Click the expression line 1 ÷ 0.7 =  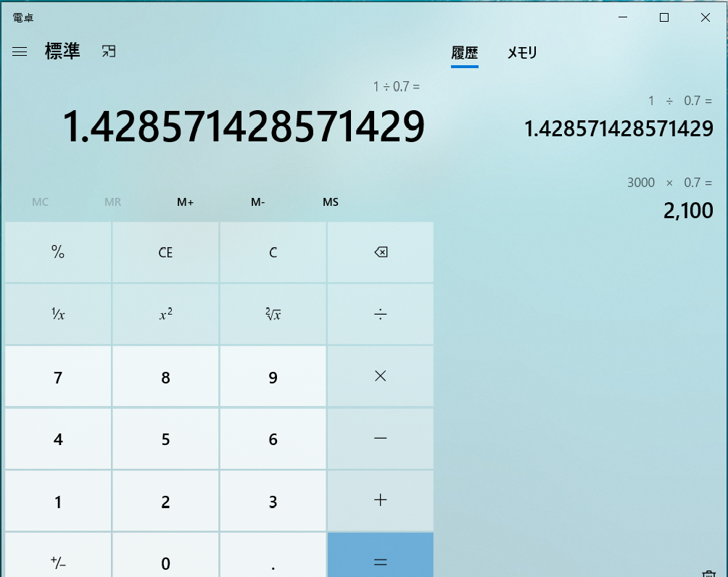pos(397,86)
